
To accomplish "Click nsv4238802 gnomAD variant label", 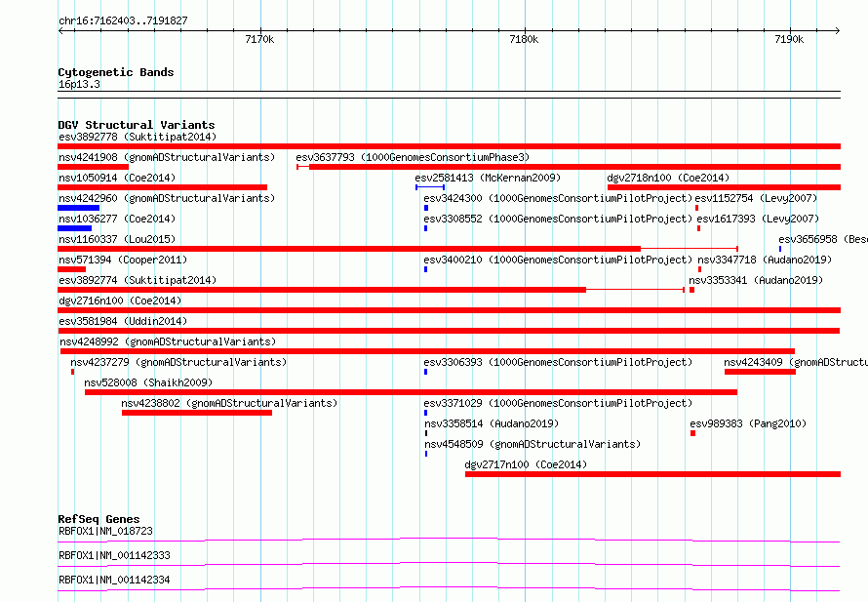I will point(229,403).
